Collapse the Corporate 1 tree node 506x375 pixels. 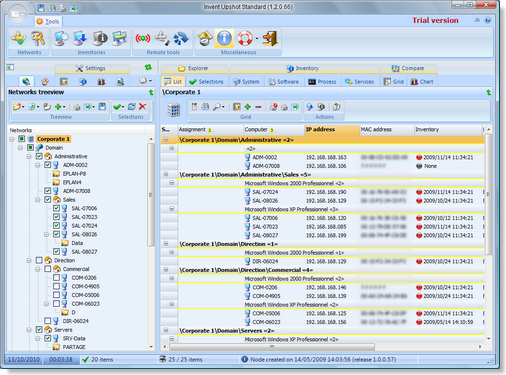pyautogui.click(x=12, y=139)
